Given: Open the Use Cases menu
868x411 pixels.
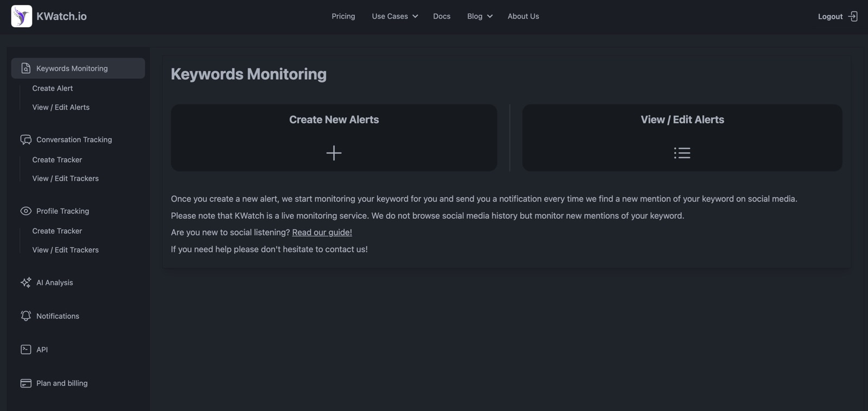Looking at the screenshot, I should click(390, 16).
